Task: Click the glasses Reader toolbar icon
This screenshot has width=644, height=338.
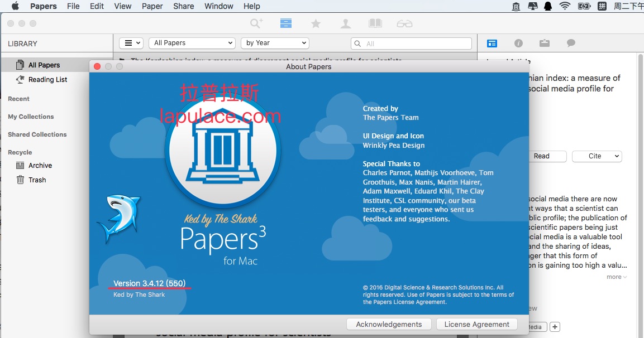Action: (404, 24)
